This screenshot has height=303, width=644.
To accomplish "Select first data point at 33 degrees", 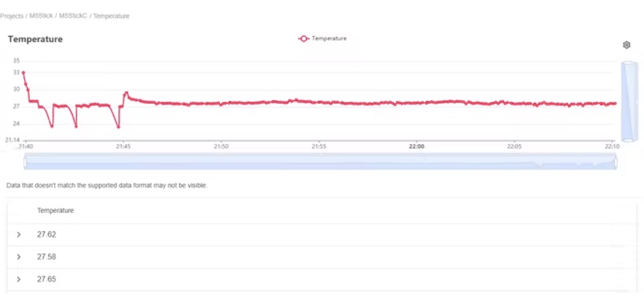I will pyautogui.click(x=23, y=73).
